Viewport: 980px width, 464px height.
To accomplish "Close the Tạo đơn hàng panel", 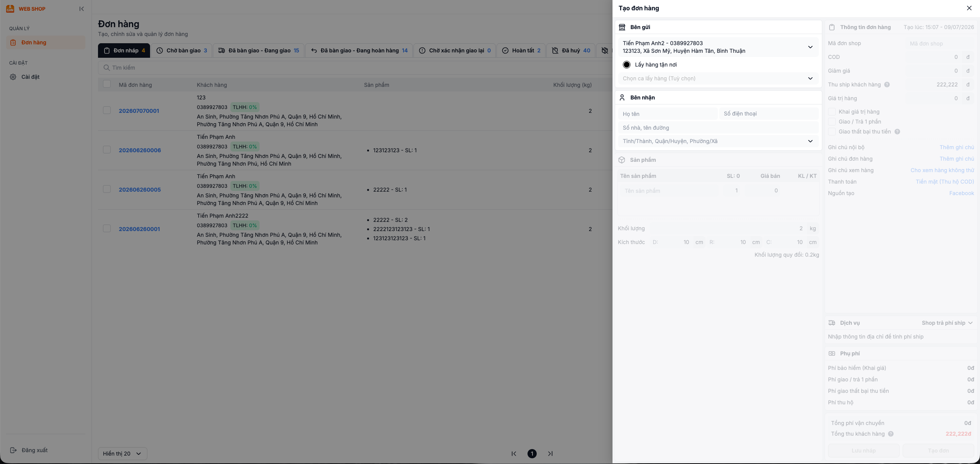I will click(x=969, y=8).
